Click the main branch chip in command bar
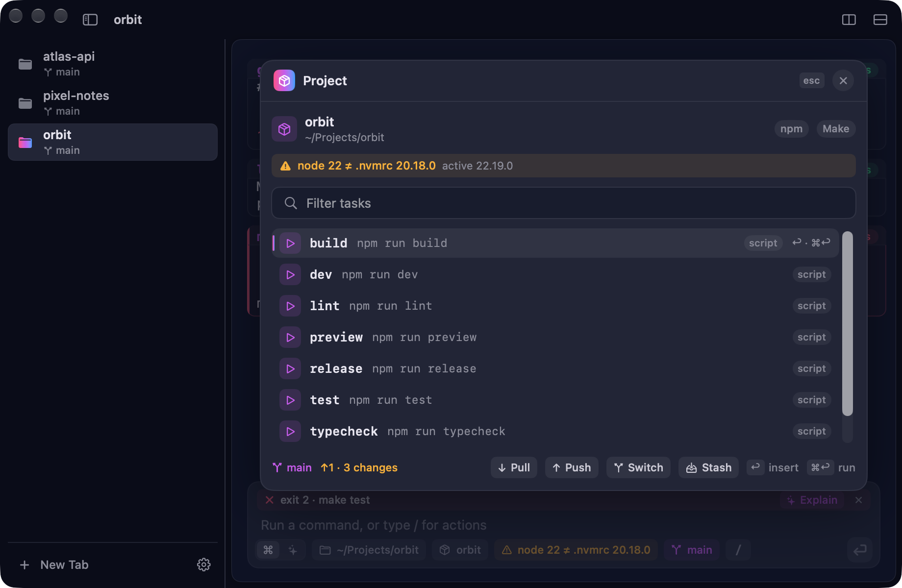This screenshot has width=902, height=588. (692, 550)
